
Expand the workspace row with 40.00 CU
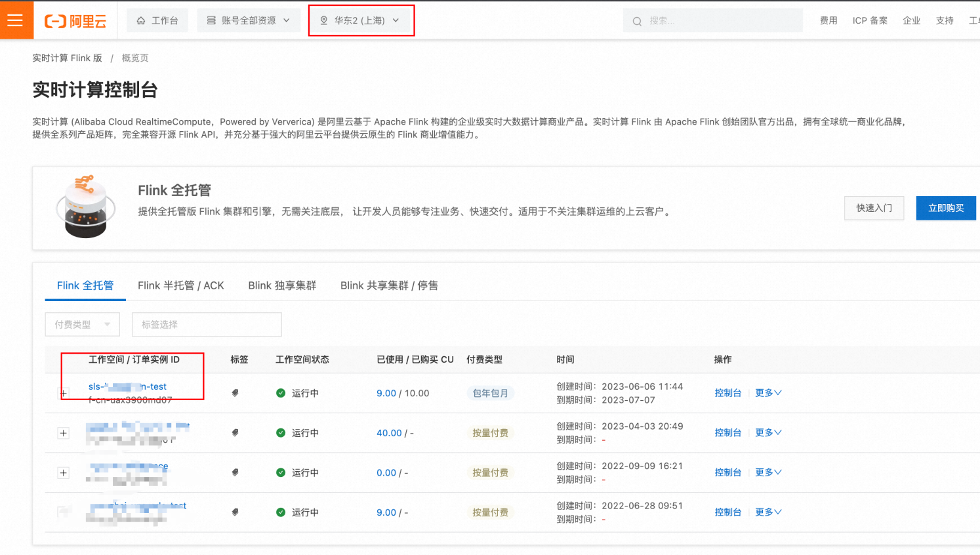[x=64, y=433]
